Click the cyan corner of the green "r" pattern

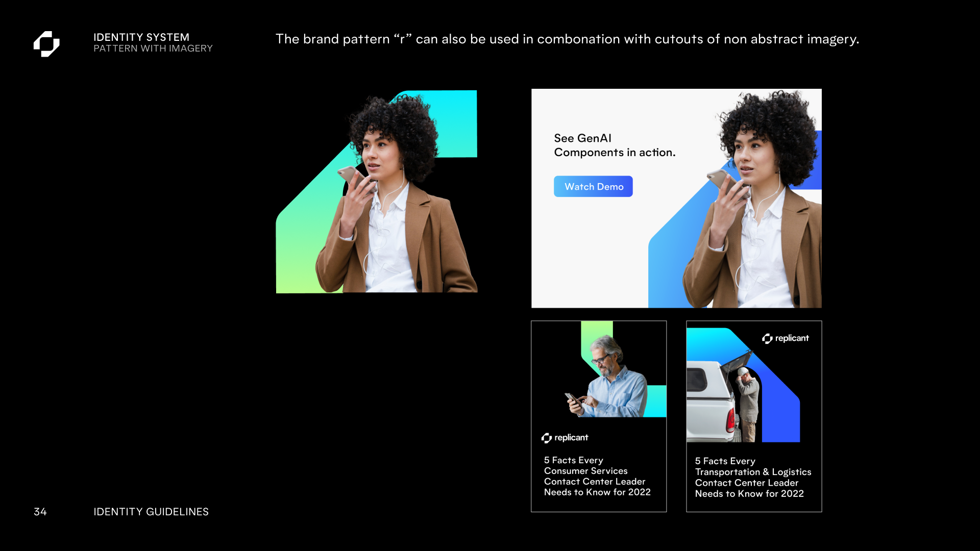click(x=454, y=122)
